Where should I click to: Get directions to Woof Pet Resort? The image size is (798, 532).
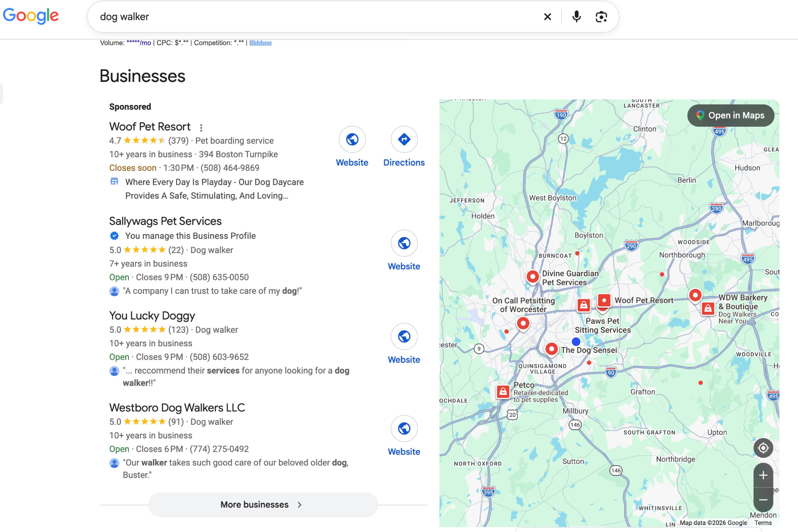(404, 139)
